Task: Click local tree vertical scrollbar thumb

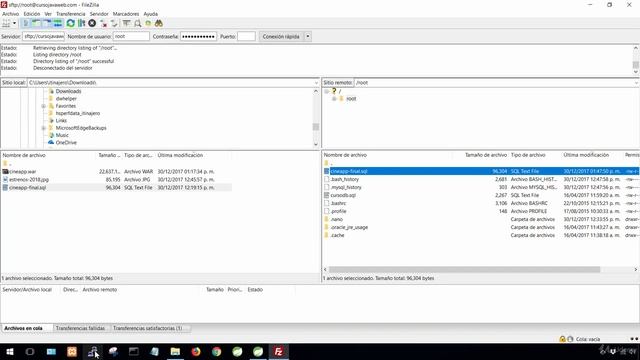Action: 316,127
